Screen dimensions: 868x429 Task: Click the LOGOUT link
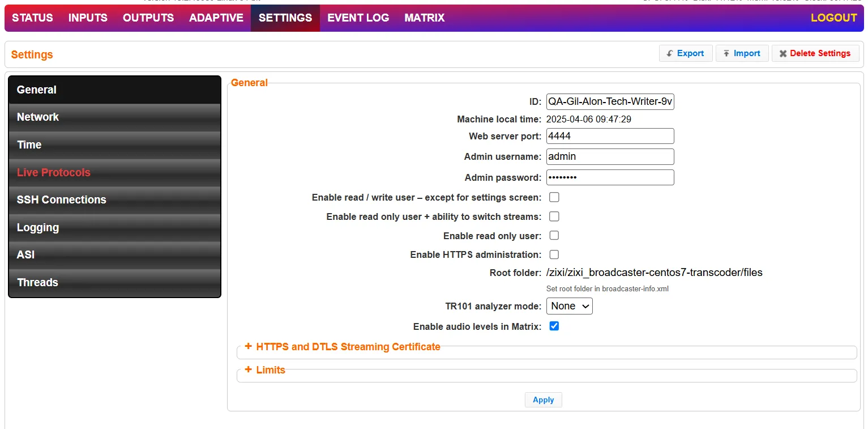pos(834,18)
